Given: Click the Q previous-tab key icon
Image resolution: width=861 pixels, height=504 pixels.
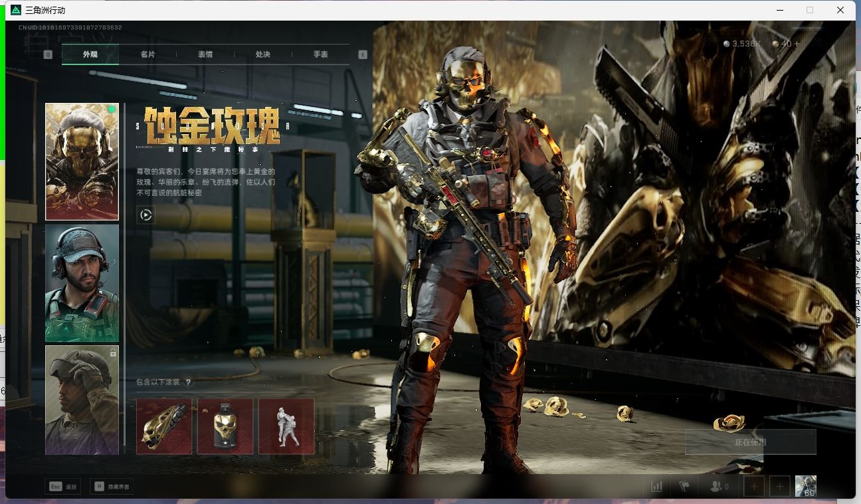Looking at the screenshot, I should [x=48, y=54].
